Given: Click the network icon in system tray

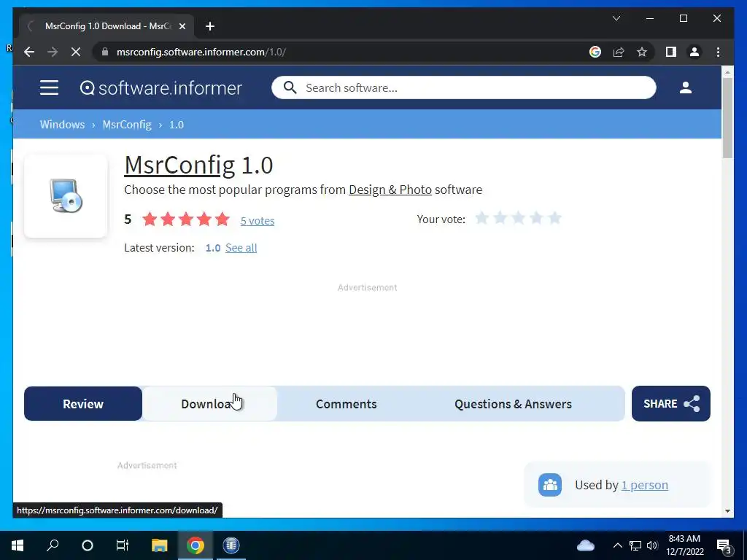Looking at the screenshot, I should 635,545.
